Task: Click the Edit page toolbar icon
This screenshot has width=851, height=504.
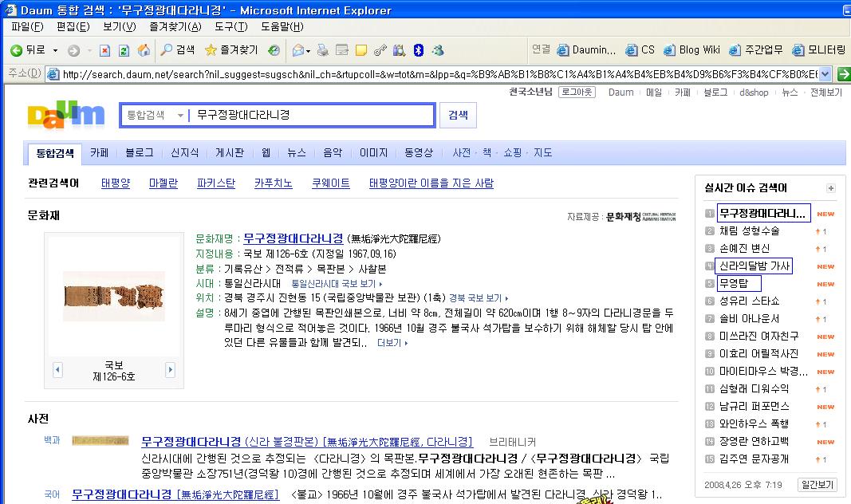Action: pos(342,50)
